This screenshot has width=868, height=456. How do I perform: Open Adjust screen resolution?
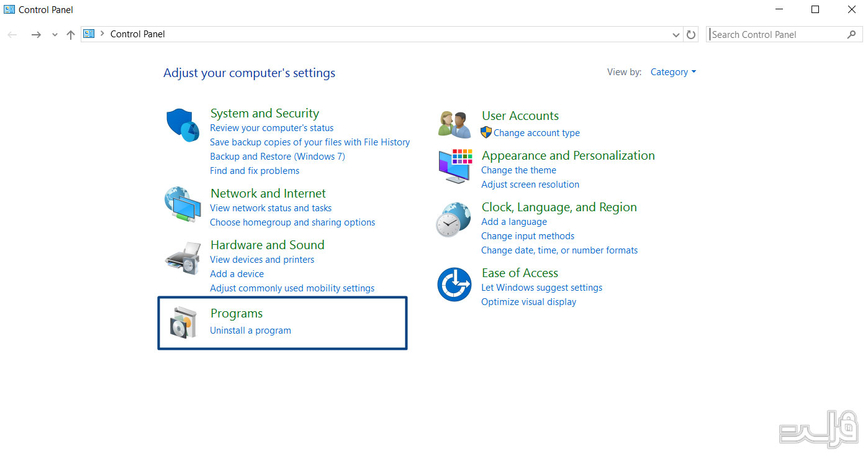pos(530,185)
